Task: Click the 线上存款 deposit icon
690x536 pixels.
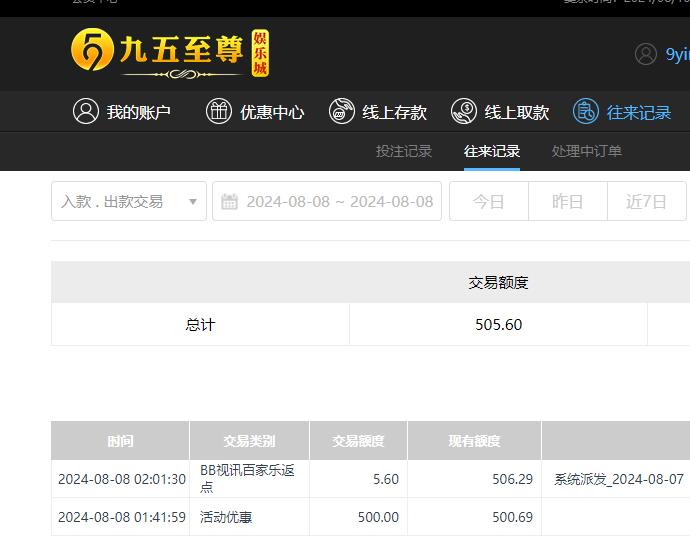Action: 341,111
